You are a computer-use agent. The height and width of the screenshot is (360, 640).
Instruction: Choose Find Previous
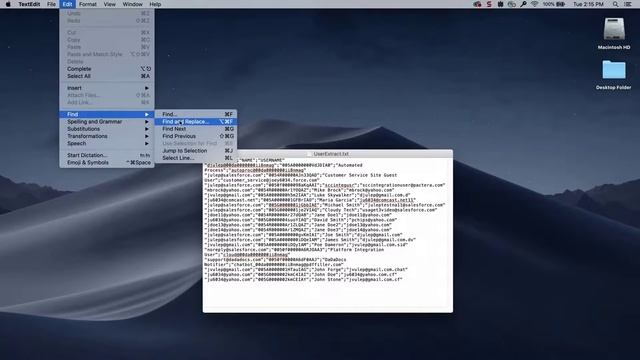196,136
